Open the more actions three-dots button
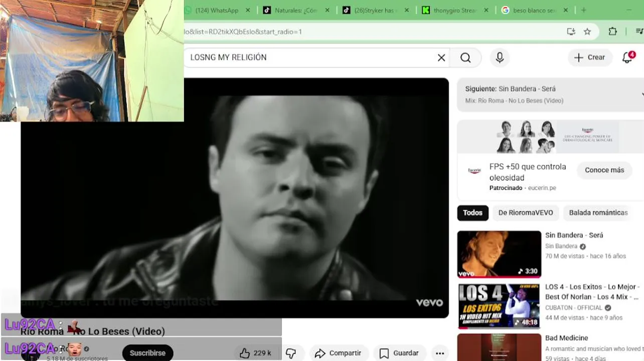Image resolution: width=644 pixels, height=361 pixels. (440, 353)
